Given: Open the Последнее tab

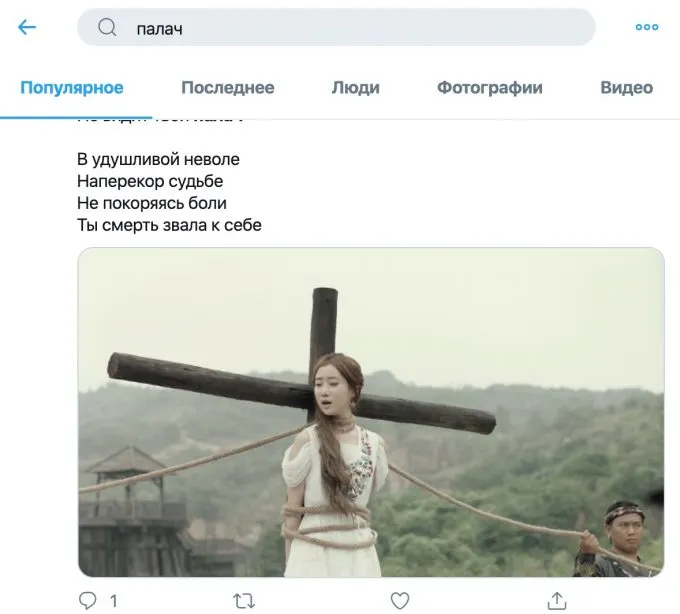Looking at the screenshot, I should (x=227, y=88).
